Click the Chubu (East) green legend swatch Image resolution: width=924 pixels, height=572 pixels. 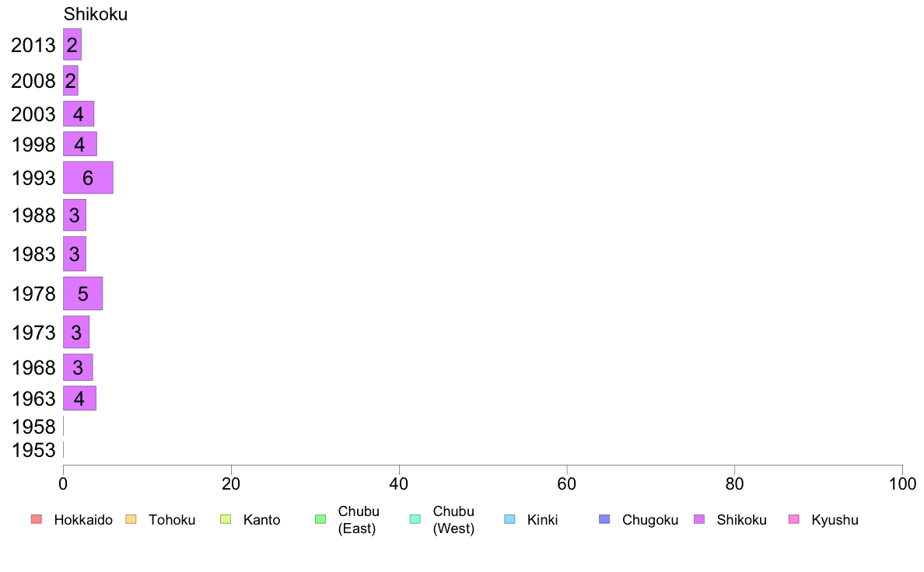(x=320, y=519)
